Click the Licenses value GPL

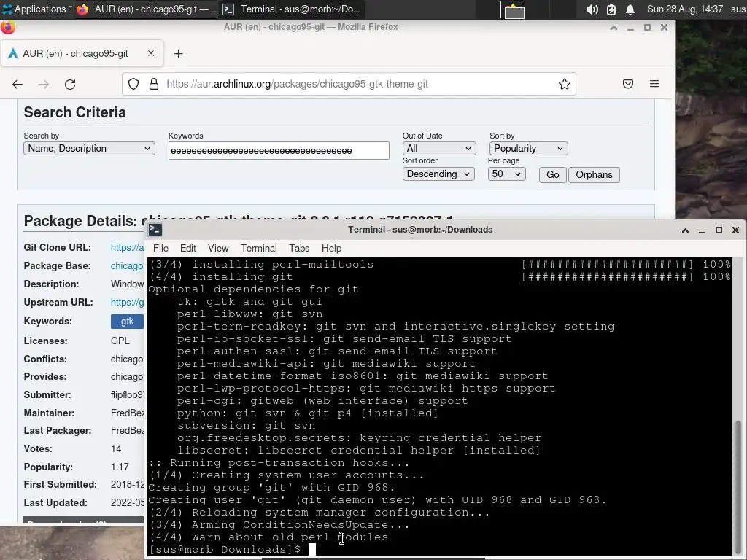click(x=120, y=341)
